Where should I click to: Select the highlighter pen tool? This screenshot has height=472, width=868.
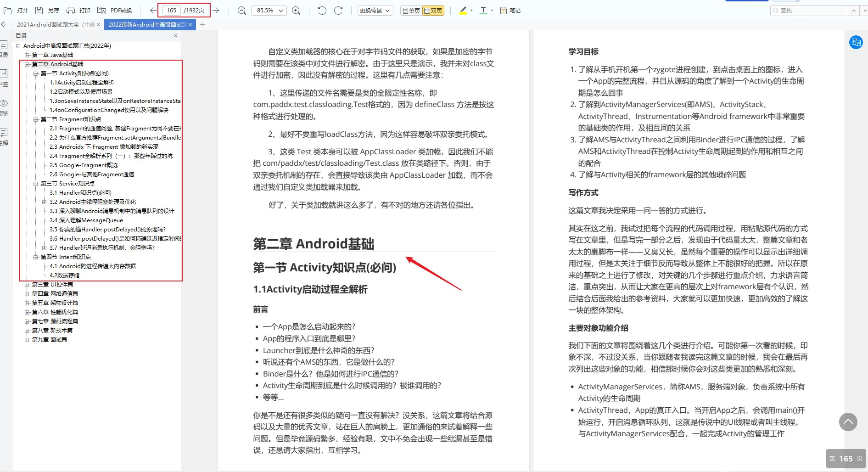[x=463, y=10]
